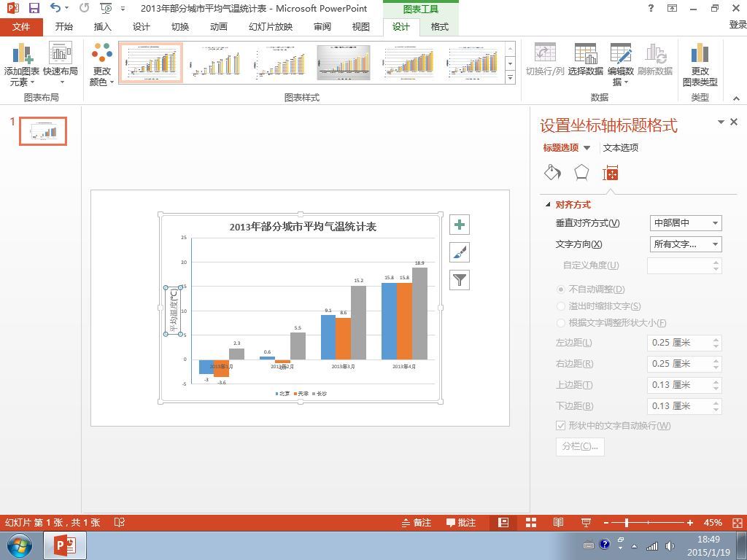Screen dimensions: 747x560
Task: Select the 溢出时缩排文字 radio option
Action: tap(561, 306)
